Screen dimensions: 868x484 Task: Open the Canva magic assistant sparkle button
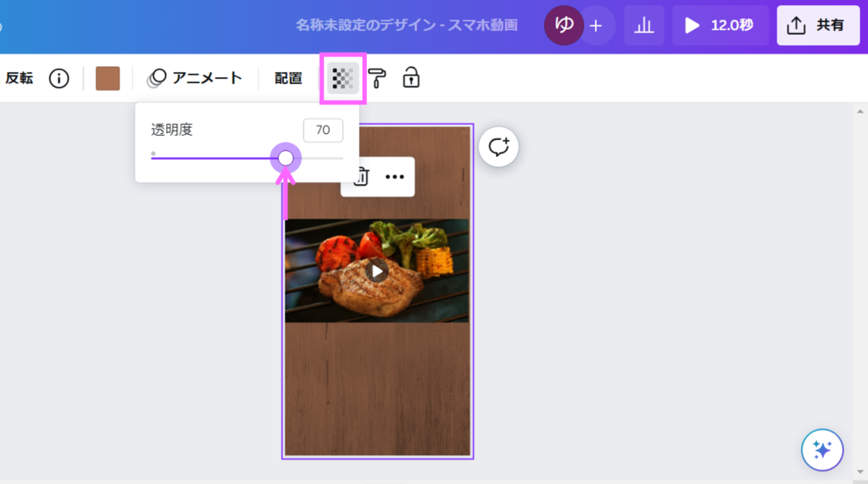(821, 449)
